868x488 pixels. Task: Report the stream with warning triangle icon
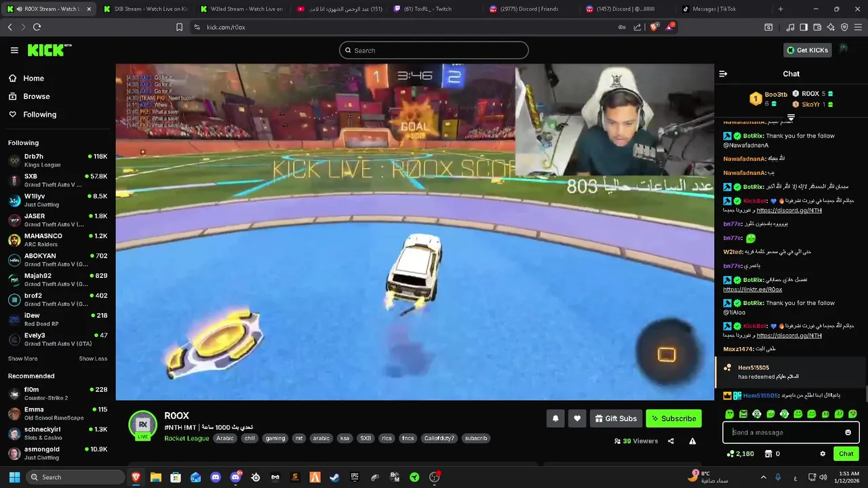coord(692,441)
